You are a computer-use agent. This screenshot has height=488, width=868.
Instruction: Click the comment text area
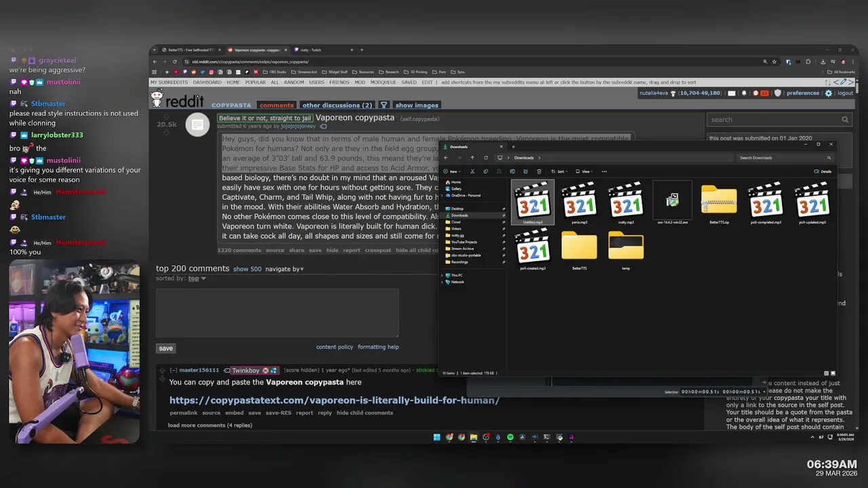pyautogui.click(x=277, y=313)
